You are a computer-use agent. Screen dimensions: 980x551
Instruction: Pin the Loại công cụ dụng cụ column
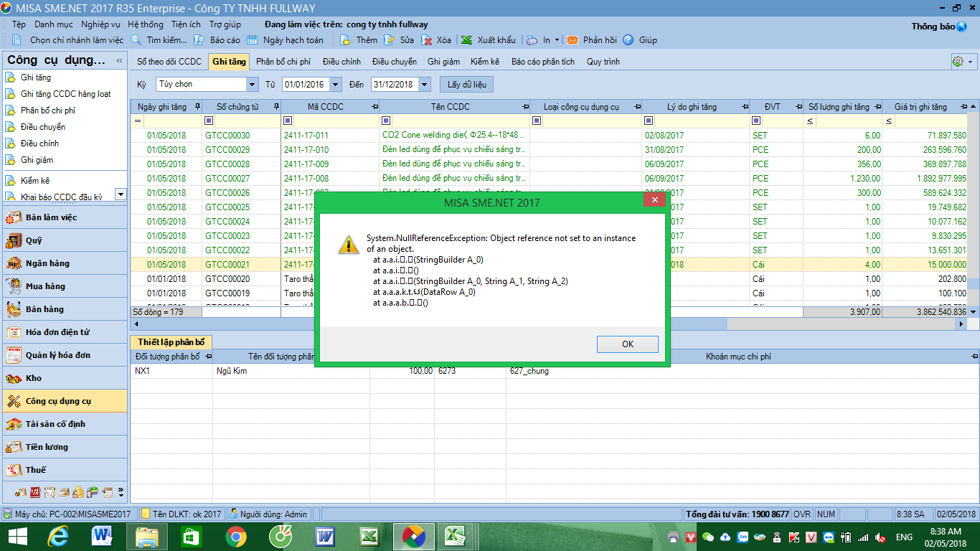click(636, 107)
